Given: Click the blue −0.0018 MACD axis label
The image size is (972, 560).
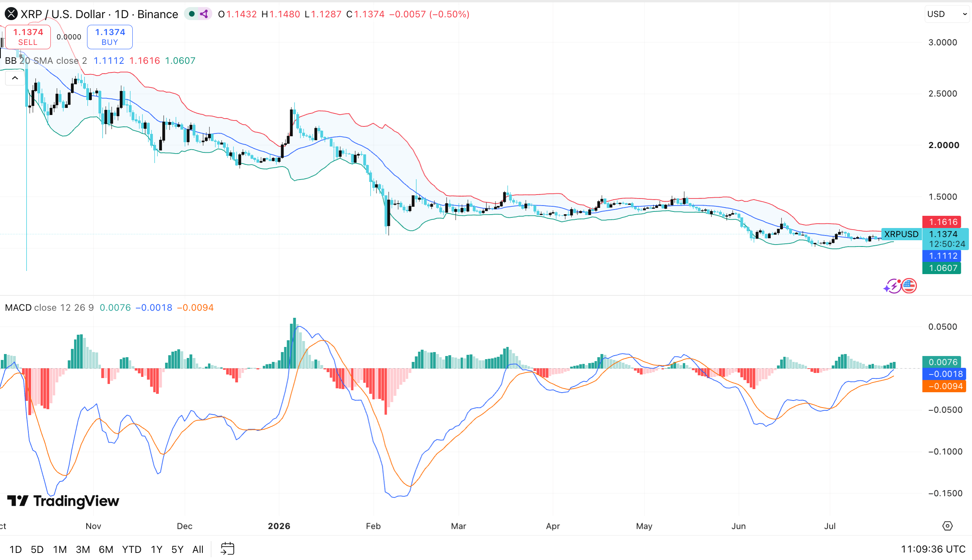Looking at the screenshot, I should tap(944, 374).
